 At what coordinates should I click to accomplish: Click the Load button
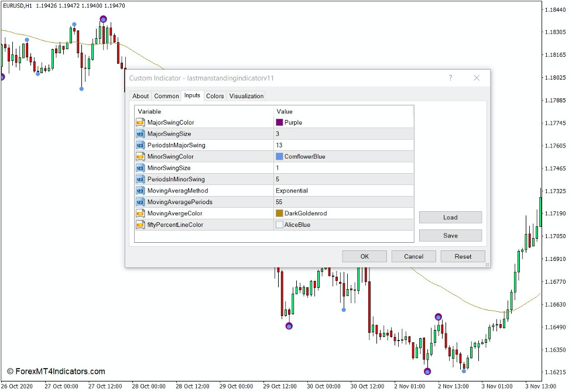coord(450,217)
